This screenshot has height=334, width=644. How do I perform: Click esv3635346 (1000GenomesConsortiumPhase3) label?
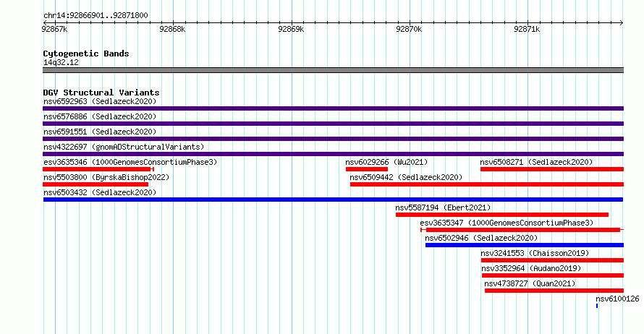pyautogui.click(x=130, y=162)
